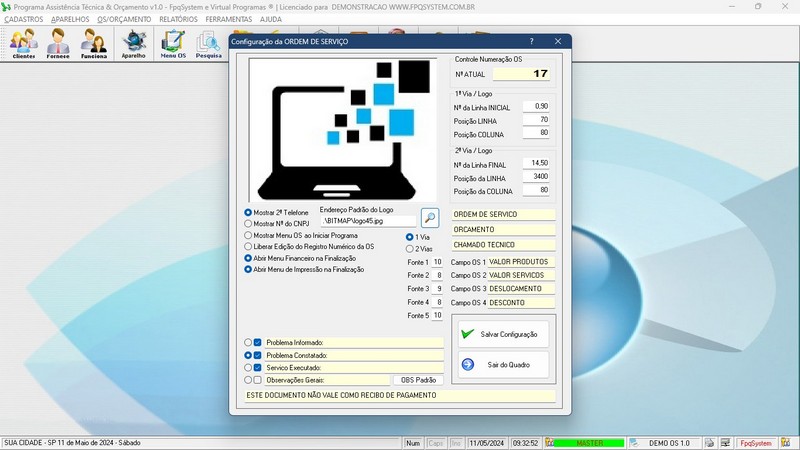Click the dialog help question mark

531,41
